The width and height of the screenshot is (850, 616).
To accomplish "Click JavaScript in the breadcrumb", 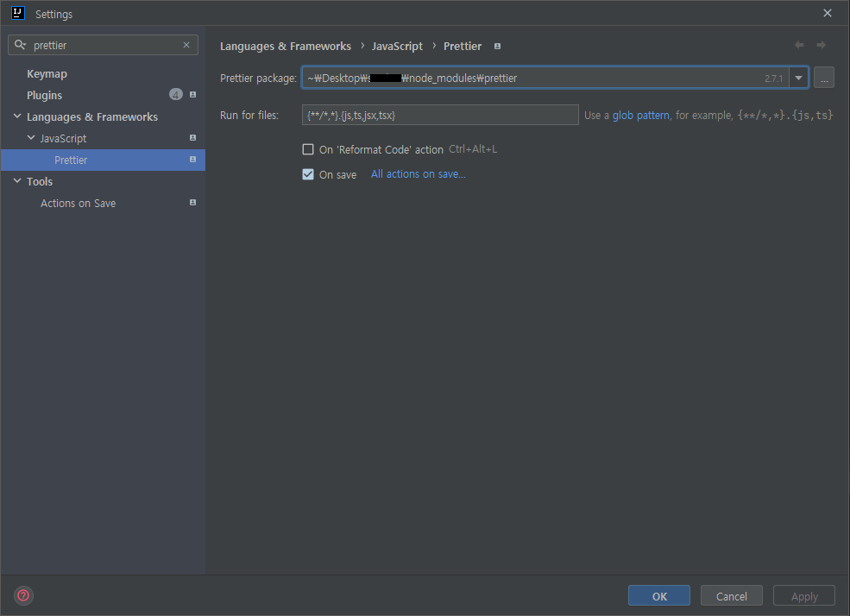I will tap(397, 47).
